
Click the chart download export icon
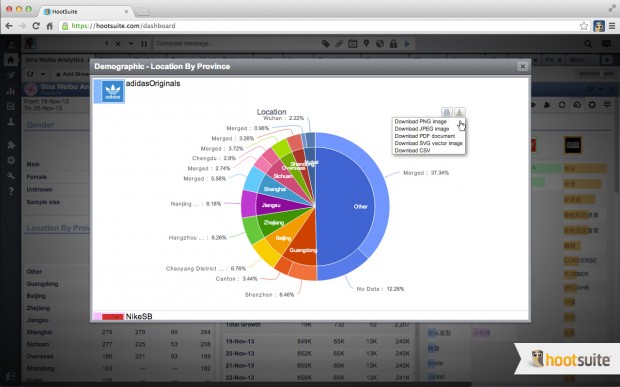459,112
